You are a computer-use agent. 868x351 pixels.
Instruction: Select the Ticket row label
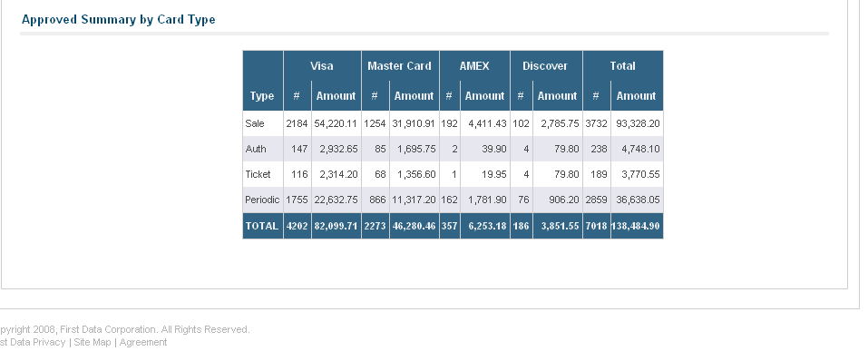[x=258, y=174]
